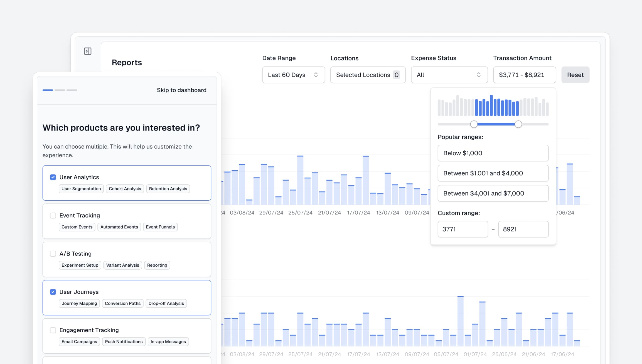
Task: Click the Date Range dropdown arrow
Action: tap(317, 75)
